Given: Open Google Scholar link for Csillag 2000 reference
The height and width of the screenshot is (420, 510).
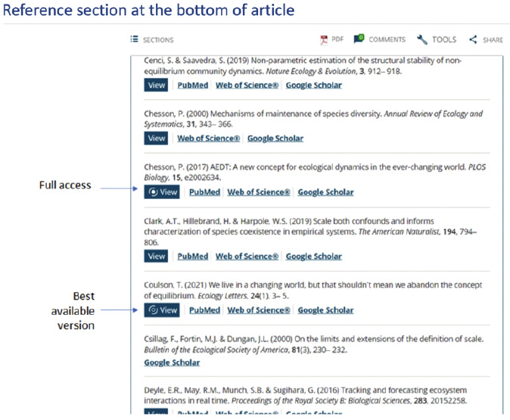Looking at the screenshot, I should coord(172,362).
